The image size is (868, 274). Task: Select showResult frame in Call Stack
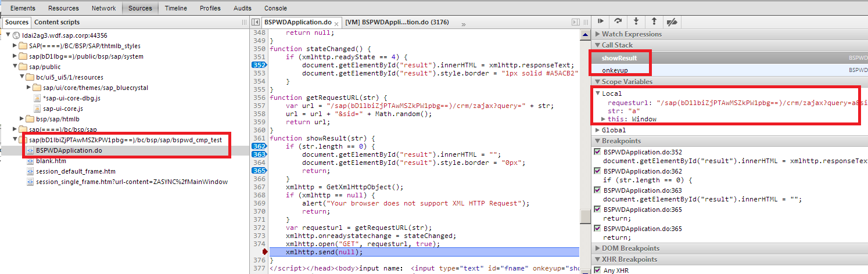pyautogui.click(x=619, y=58)
